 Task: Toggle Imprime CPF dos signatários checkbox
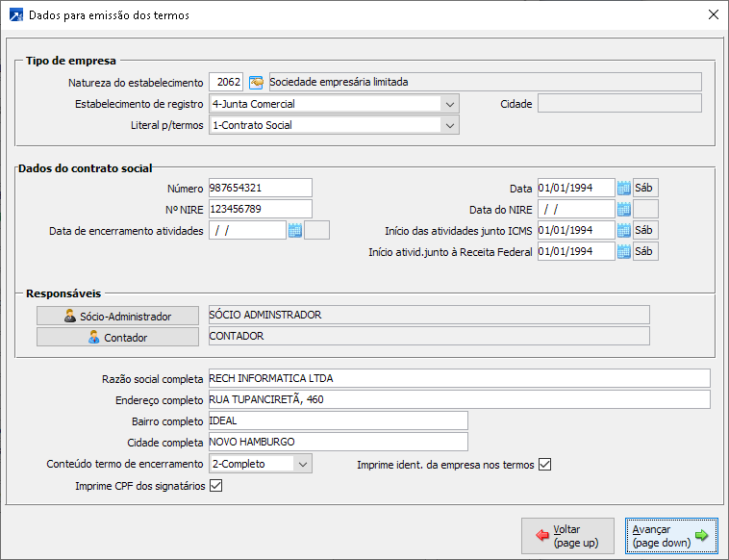[215, 486]
